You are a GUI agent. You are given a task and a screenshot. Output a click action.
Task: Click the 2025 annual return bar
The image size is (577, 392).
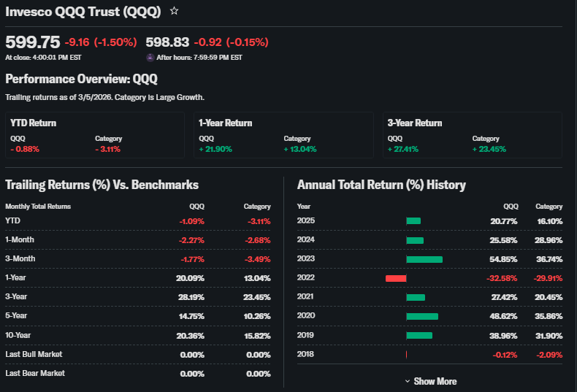[x=413, y=220]
